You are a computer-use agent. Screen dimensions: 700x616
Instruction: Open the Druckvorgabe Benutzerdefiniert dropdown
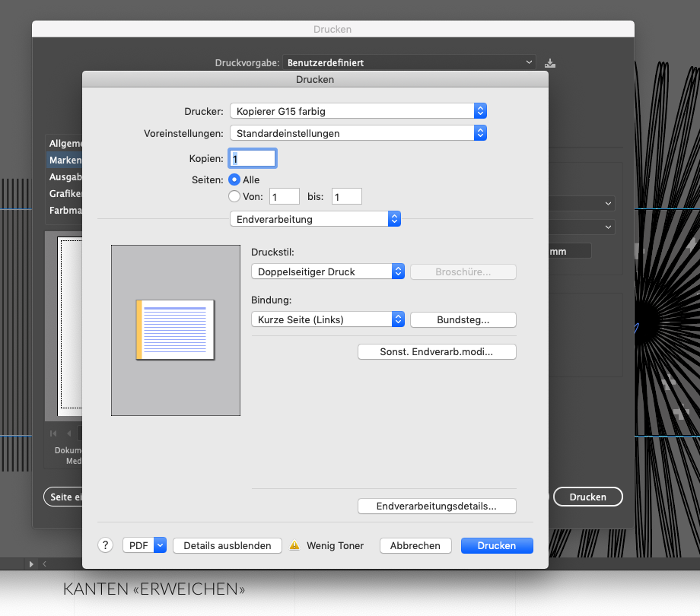(x=409, y=62)
